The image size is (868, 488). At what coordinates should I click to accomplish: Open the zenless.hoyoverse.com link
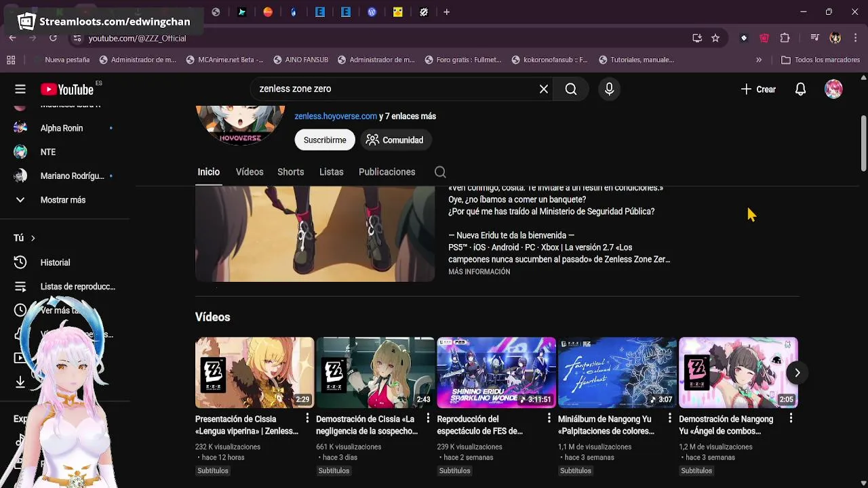(x=336, y=116)
